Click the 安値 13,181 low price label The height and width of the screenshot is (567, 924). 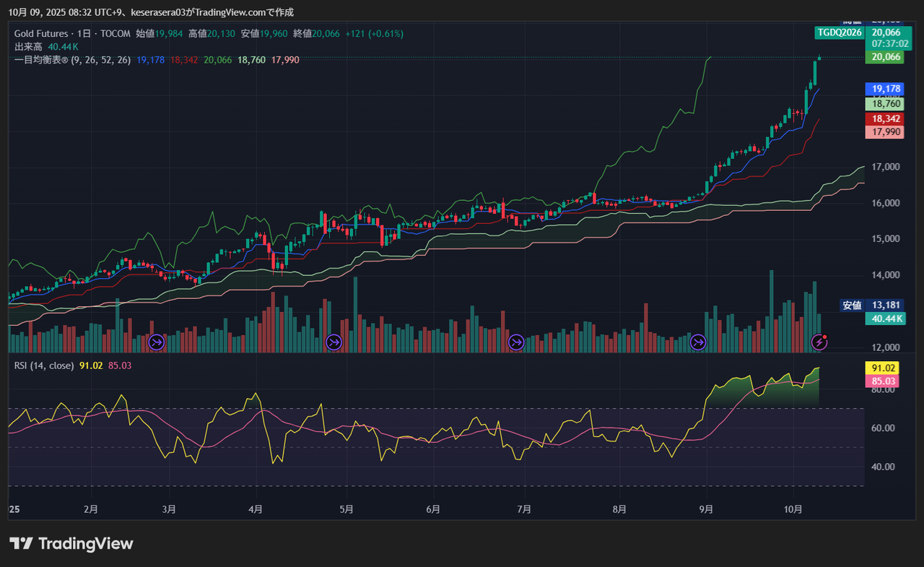pyautogui.click(x=873, y=305)
